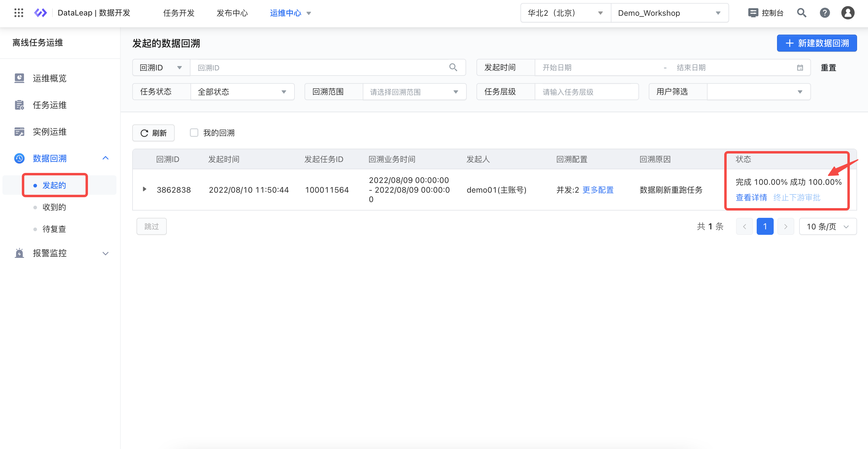Focus the 请输入任务层级 input
The width and height of the screenshot is (868, 449).
click(586, 92)
